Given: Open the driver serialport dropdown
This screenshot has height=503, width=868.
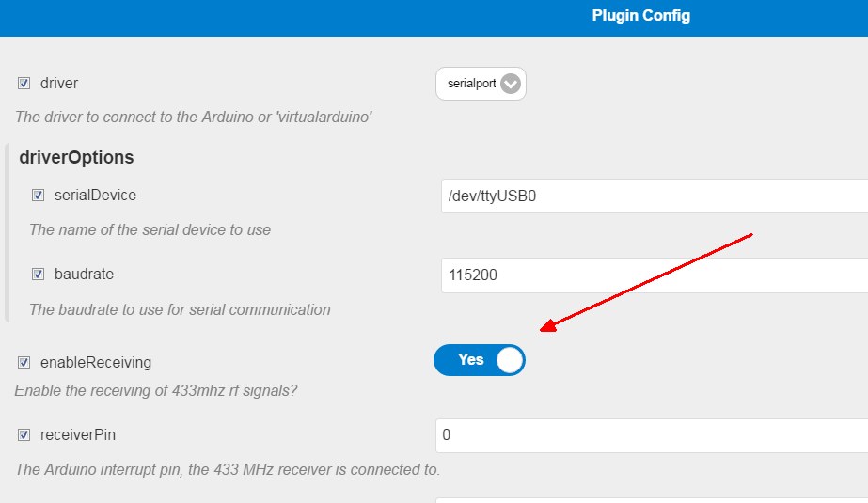Looking at the screenshot, I should coord(481,84).
